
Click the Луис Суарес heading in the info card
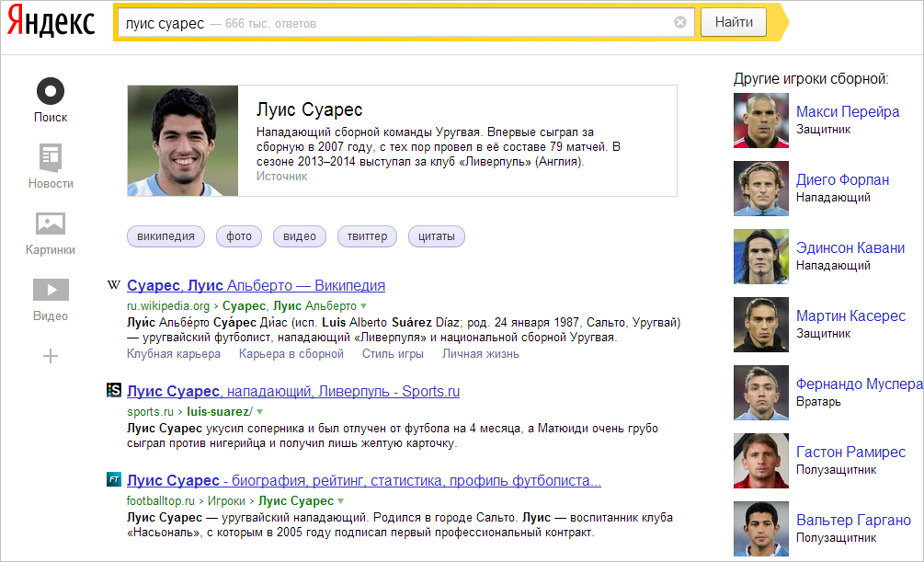pos(309,109)
